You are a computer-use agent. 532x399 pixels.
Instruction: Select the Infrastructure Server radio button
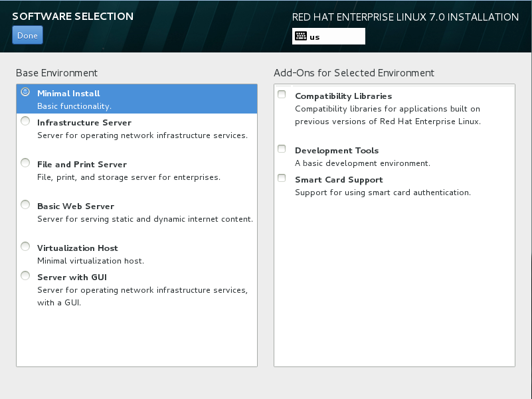click(25, 121)
